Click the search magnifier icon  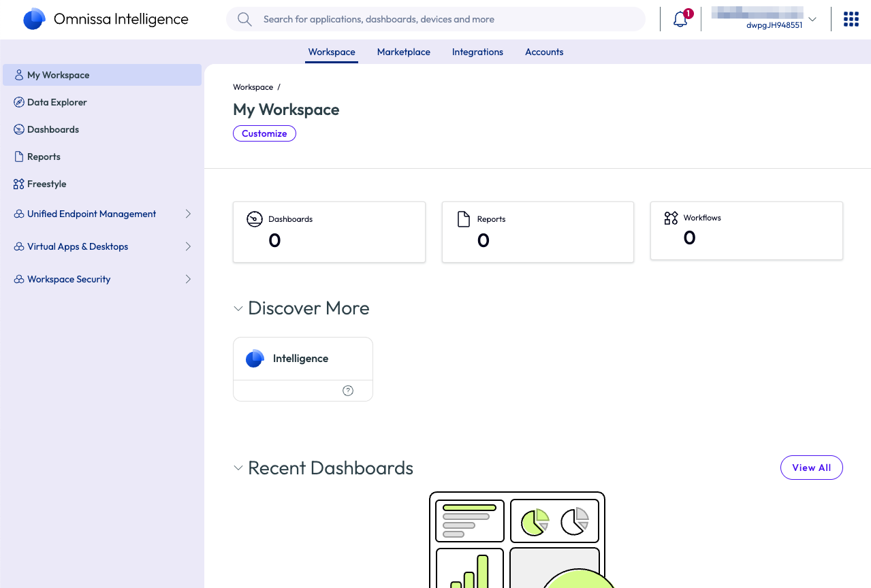click(244, 19)
